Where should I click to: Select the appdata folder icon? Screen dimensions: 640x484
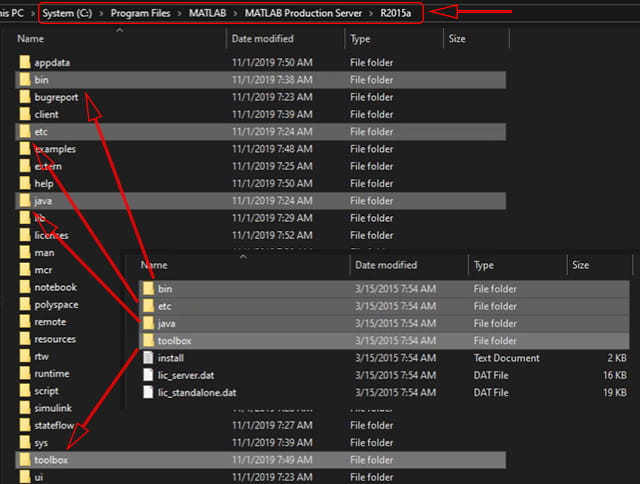(x=25, y=62)
